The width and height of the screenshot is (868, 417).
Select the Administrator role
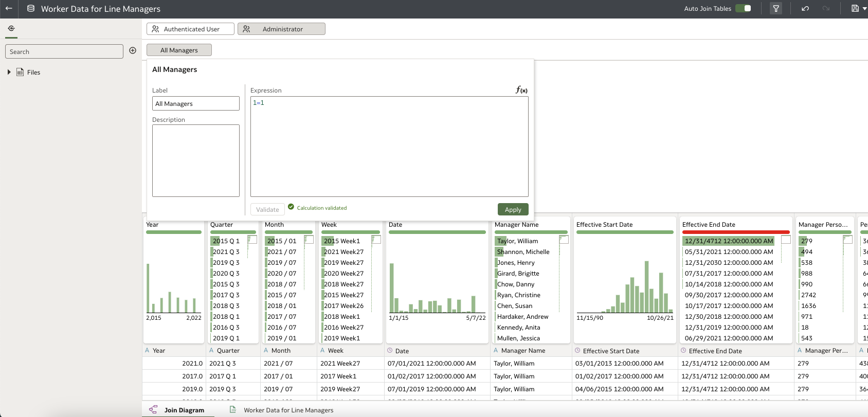point(281,29)
